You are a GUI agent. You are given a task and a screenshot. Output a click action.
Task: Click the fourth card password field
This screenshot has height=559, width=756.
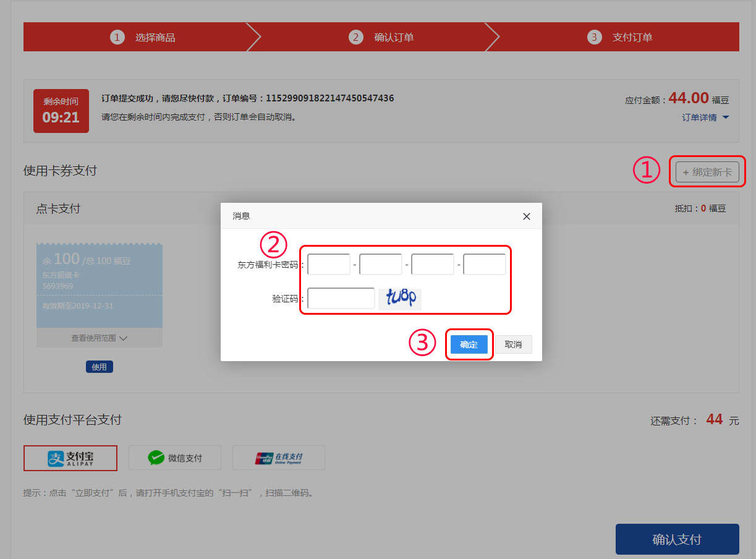(485, 265)
